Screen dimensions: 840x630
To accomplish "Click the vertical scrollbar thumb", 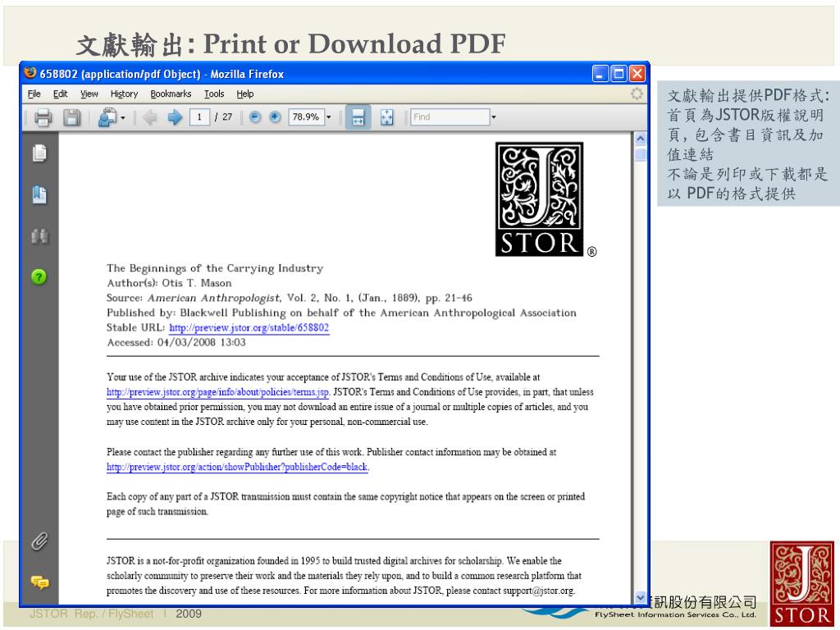I will point(640,154).
